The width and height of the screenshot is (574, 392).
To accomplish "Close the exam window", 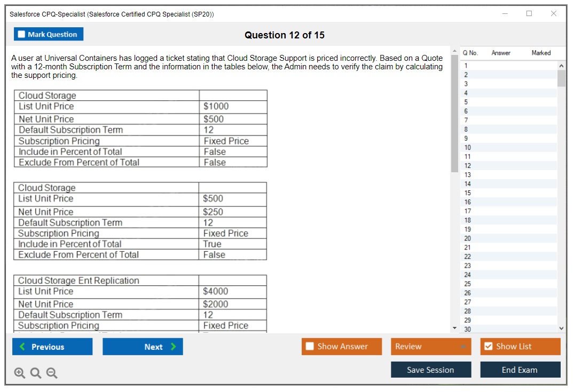I will [x=554, y=14].
